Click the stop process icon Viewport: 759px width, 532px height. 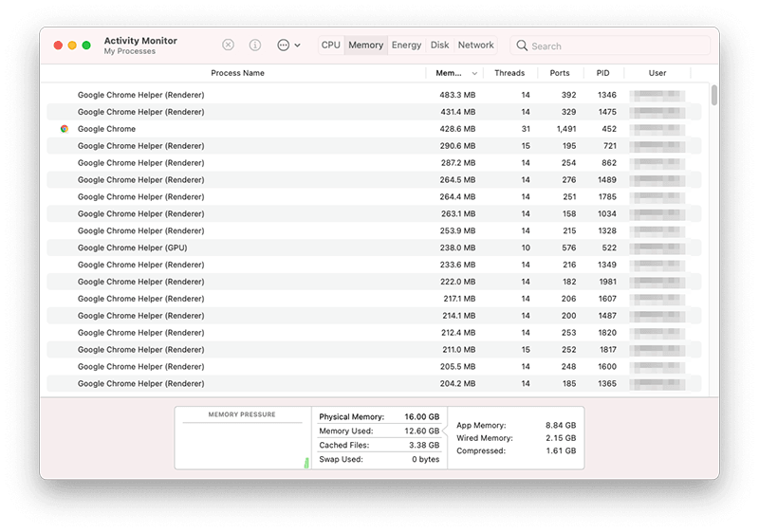click(x=228, y=45)
